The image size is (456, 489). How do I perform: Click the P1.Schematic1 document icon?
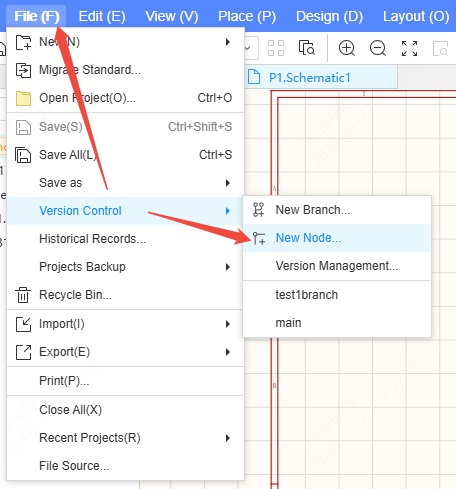pos(254,77)
